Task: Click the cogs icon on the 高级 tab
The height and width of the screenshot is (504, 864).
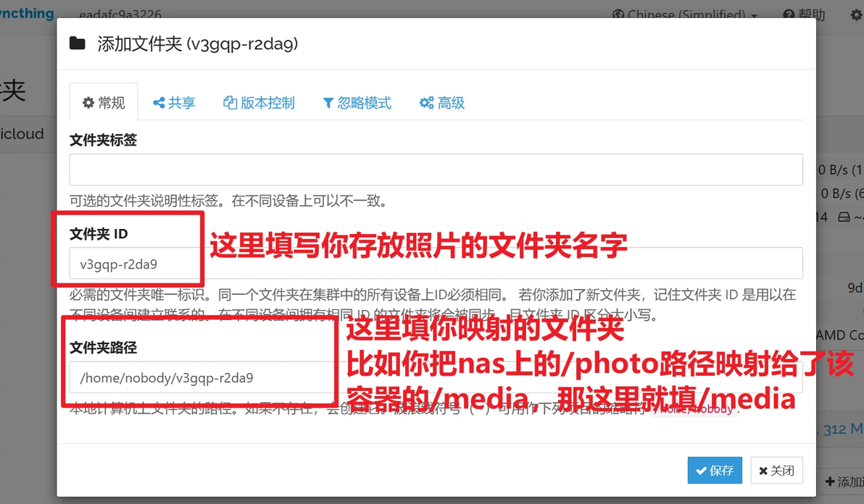Action: click(x=426, y=102)
